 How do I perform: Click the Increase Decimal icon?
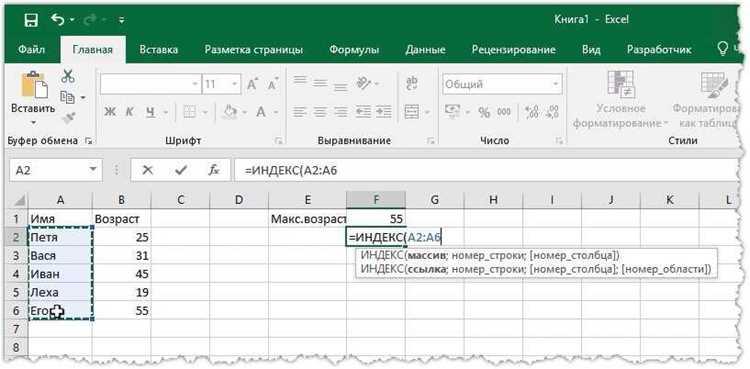point(531,112)
